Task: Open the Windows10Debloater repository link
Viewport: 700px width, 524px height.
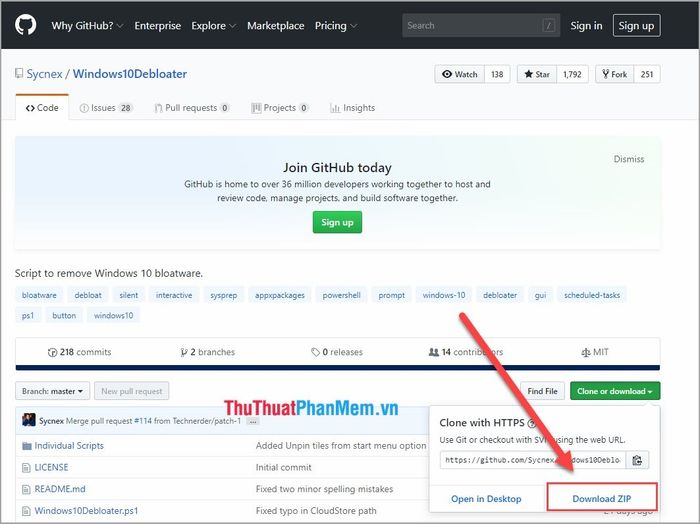Action: (129, 74)
